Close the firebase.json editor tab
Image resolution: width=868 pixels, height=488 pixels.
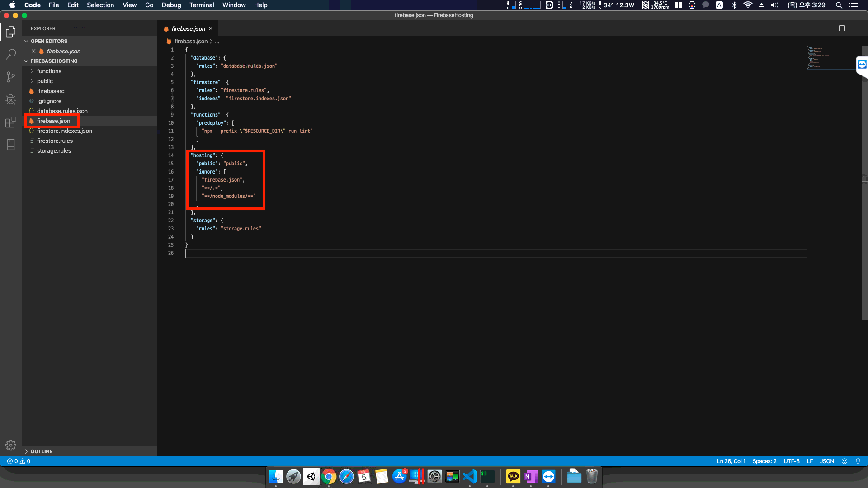click(211, 28)
